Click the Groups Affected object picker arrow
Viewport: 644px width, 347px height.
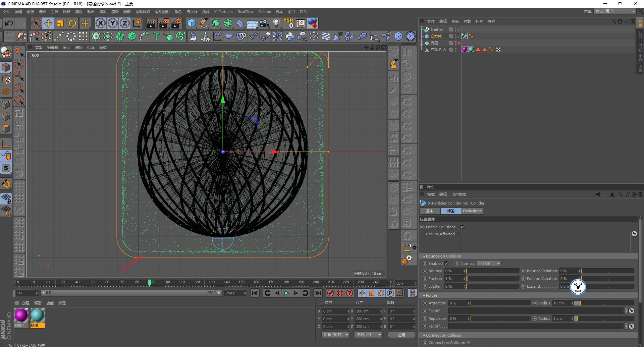coord(634,234)
